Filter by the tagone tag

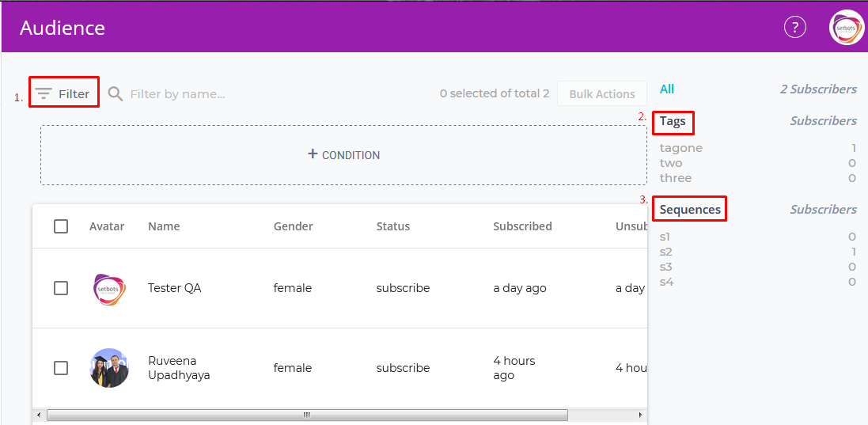[x=681, y=148]
